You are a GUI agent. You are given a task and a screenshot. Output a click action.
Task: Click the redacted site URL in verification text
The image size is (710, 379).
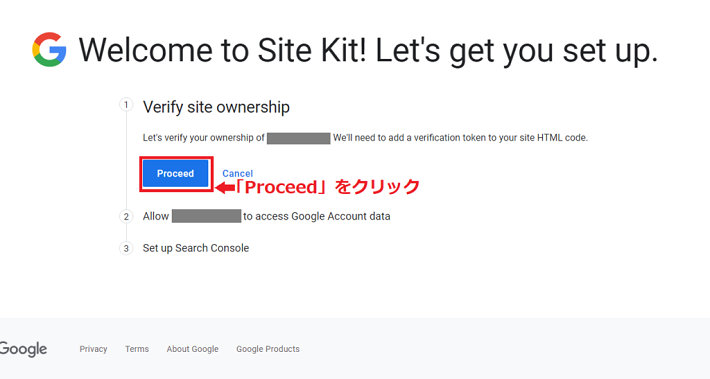[x=298, y=138]
